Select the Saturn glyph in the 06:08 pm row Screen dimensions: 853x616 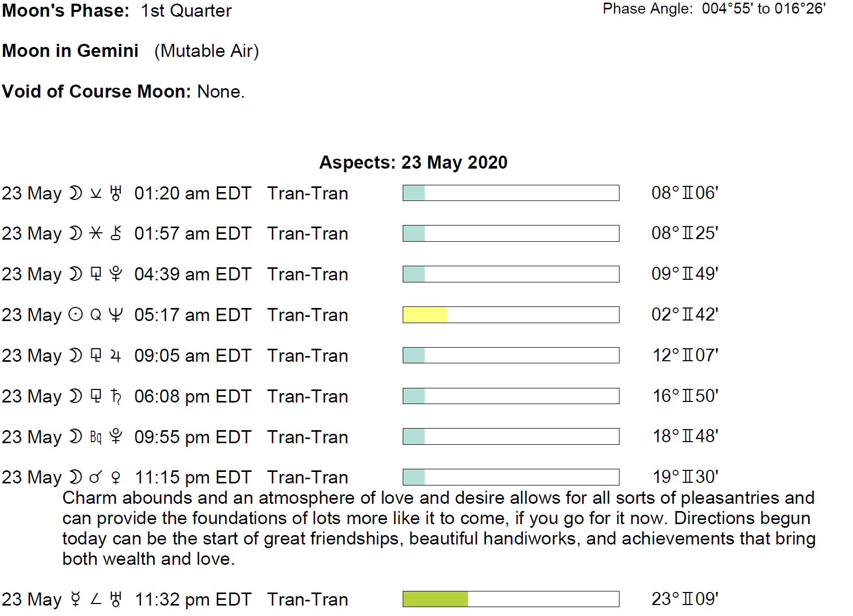(x=116, y=397)
